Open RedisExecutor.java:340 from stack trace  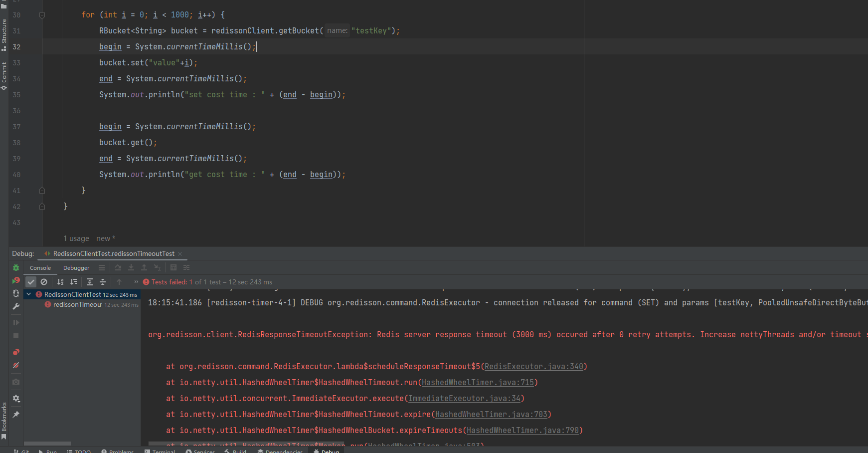(x=533, y=366)
